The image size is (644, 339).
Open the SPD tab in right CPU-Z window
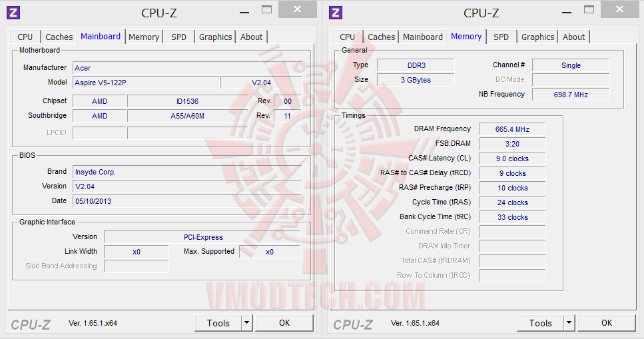pos(501,37)
